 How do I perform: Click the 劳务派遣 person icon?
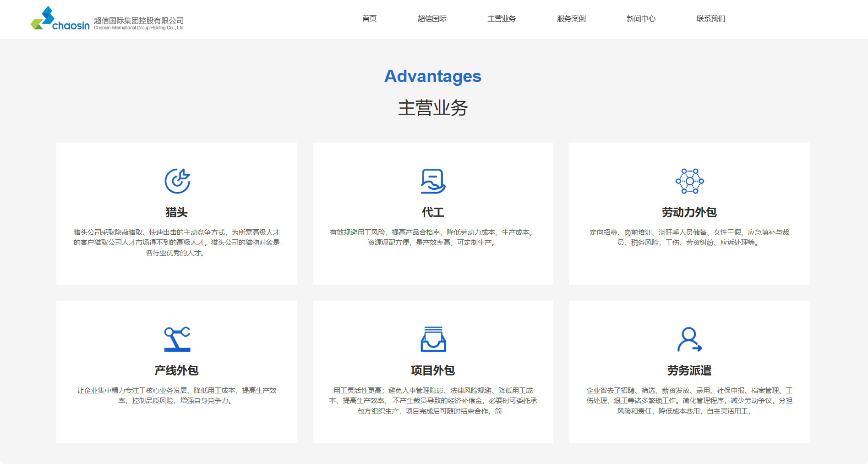689,339
